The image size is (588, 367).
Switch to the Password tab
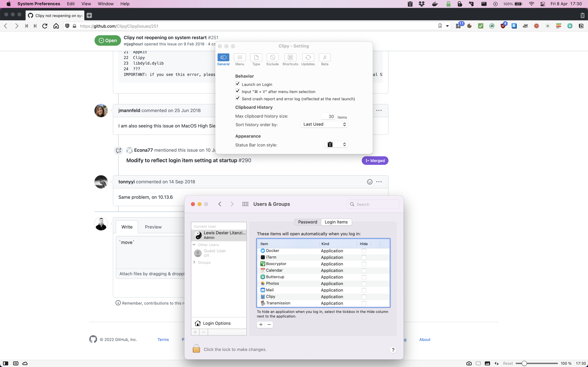pyautogui.click(x=307, y=222)
